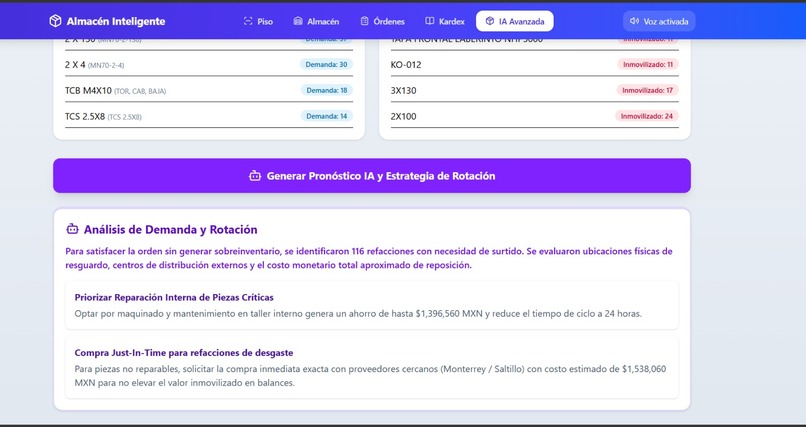
Task: Select the TCS 2.5X8 row
Action: (209, 116)
